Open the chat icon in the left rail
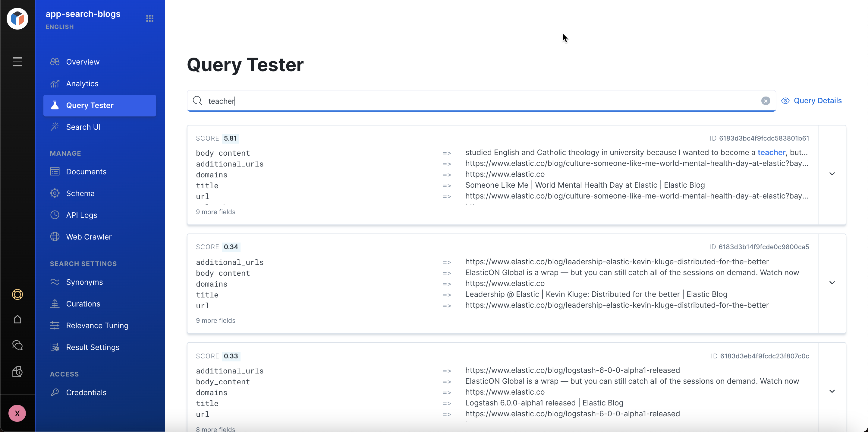Screen dimensions: 868x432 coord(17,345)
